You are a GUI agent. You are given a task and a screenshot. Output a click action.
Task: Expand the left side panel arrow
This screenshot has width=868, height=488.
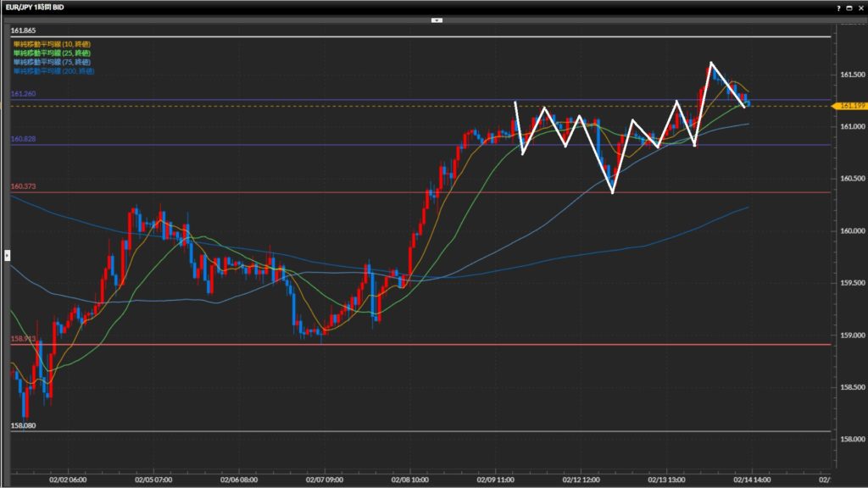pyautogui.click(x=8, y=254)
